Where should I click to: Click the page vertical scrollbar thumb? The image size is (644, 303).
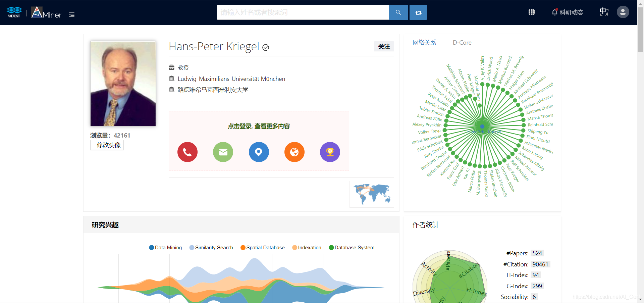pyautogui.click(x=640, y=30)
